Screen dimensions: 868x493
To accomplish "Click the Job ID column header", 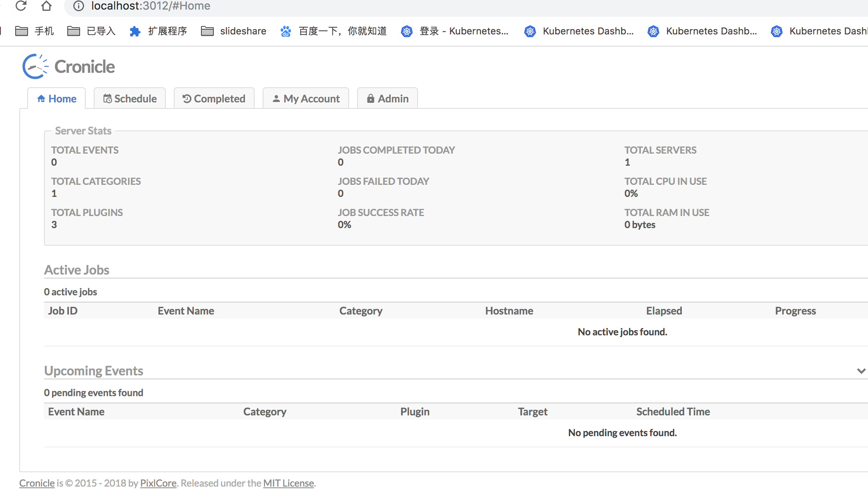I will coord(63,311).
